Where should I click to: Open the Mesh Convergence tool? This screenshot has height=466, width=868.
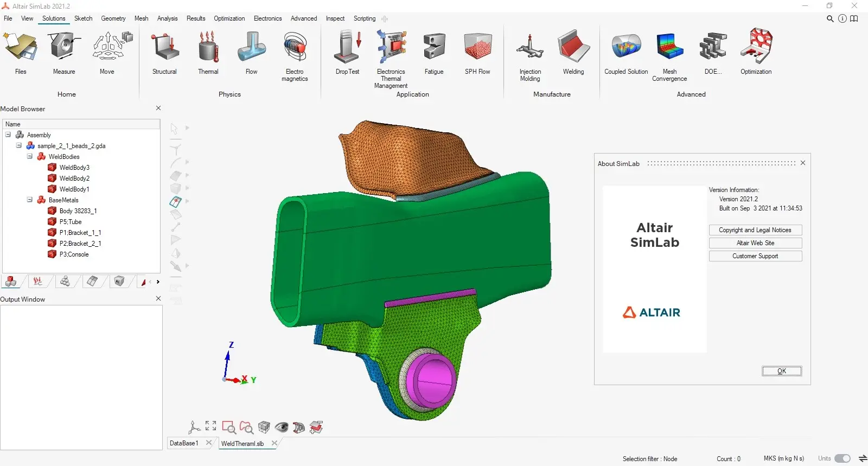pos(669,46)
